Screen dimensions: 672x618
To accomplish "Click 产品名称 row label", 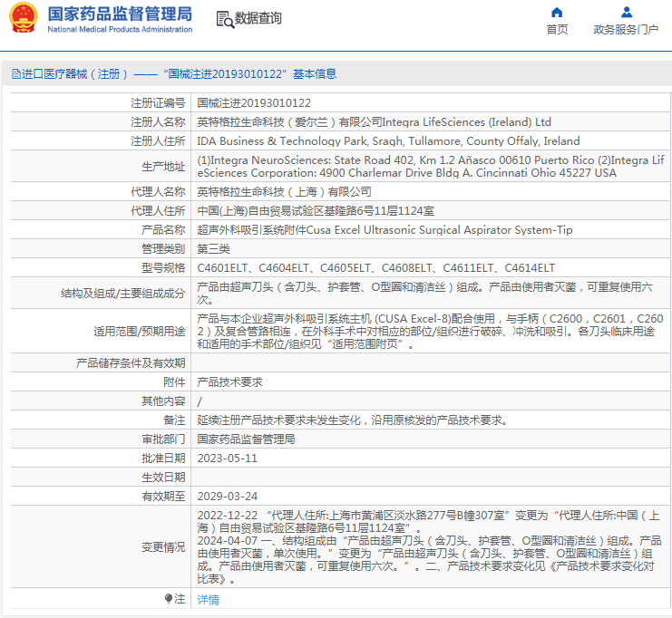I will [163, 230].
